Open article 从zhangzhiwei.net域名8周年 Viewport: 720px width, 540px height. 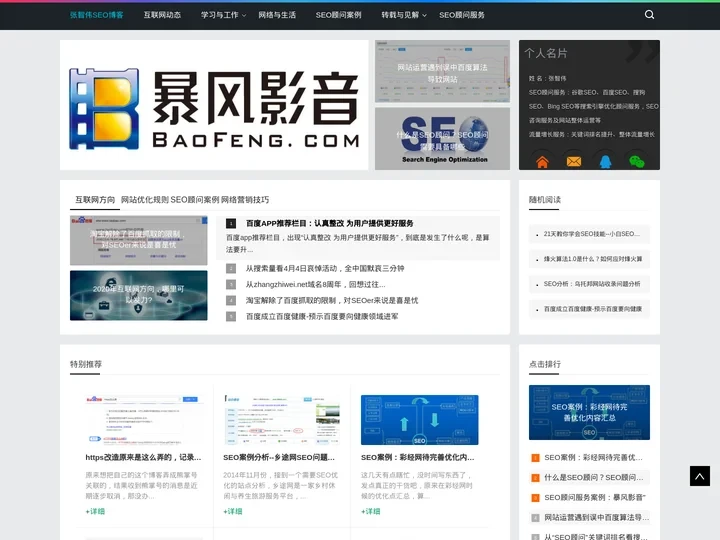click(x=315, y=284)
